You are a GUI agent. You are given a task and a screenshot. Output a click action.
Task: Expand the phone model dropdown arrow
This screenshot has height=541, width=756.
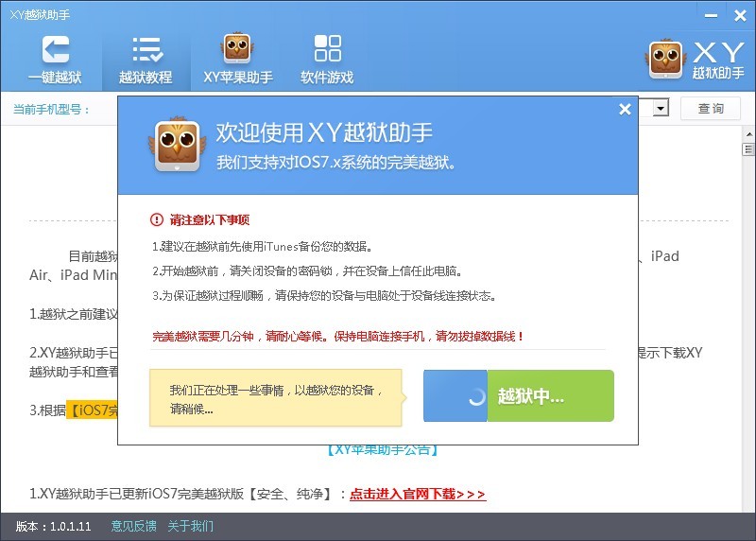pos(661,107)
